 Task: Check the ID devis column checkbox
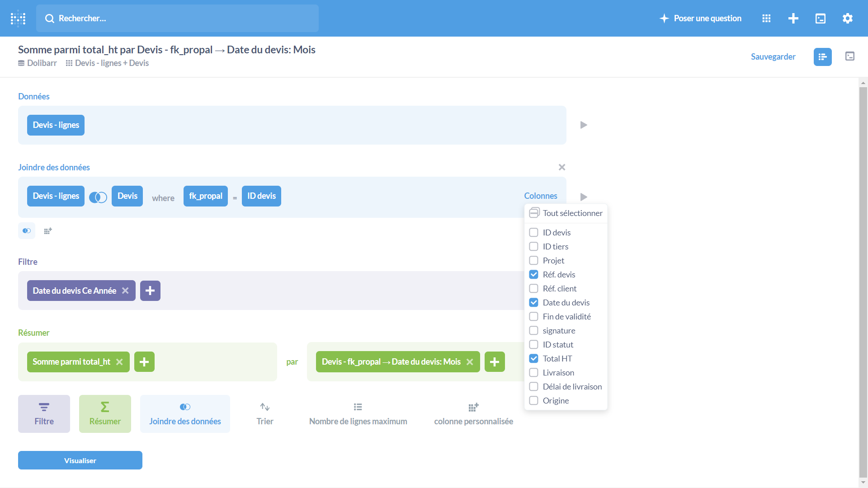tap(534, 233)
